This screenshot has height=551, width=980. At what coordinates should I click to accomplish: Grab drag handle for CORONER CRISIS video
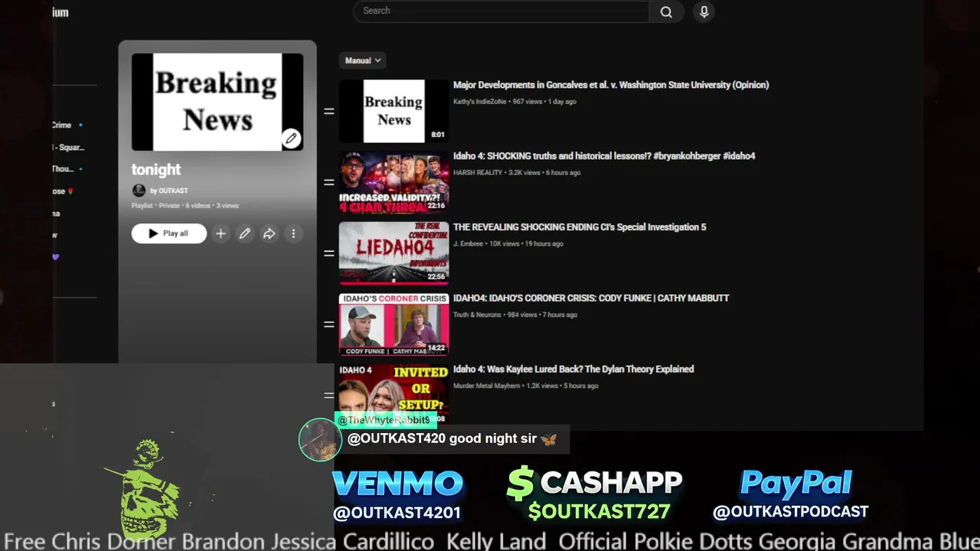[328, 324]
